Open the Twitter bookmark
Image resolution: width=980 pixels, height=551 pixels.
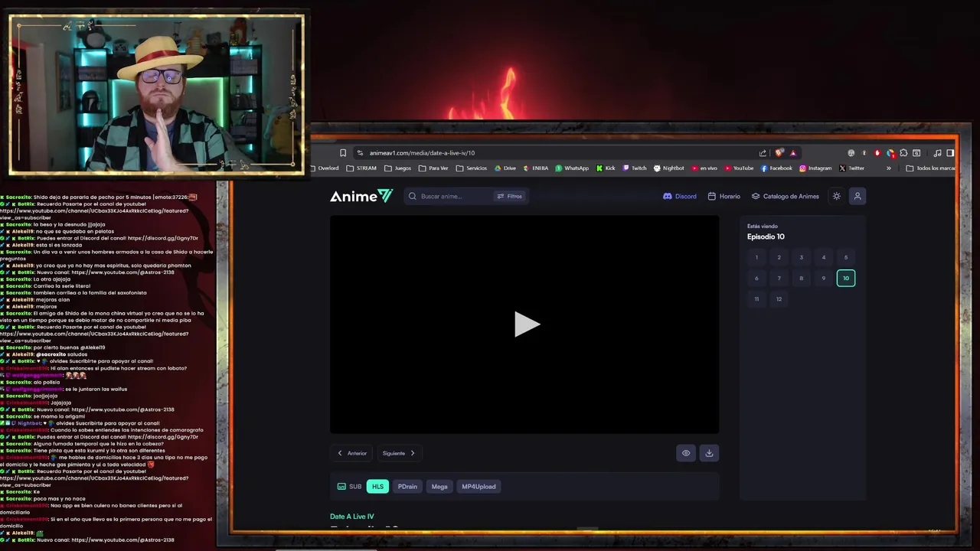[x=851, y=168]
